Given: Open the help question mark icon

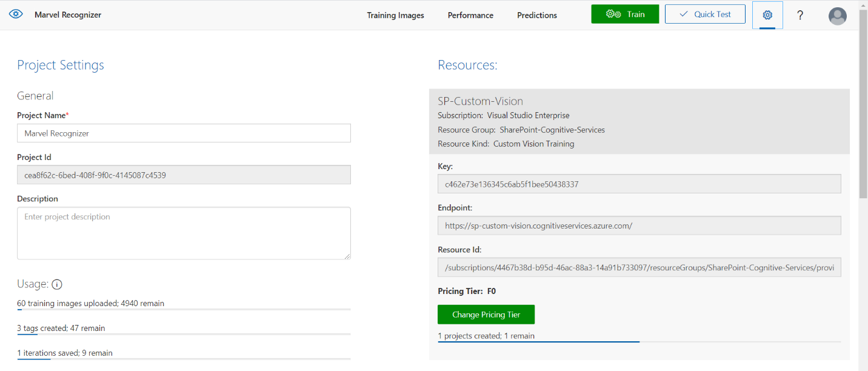Looking at the screenshot, I should [800, 15].
